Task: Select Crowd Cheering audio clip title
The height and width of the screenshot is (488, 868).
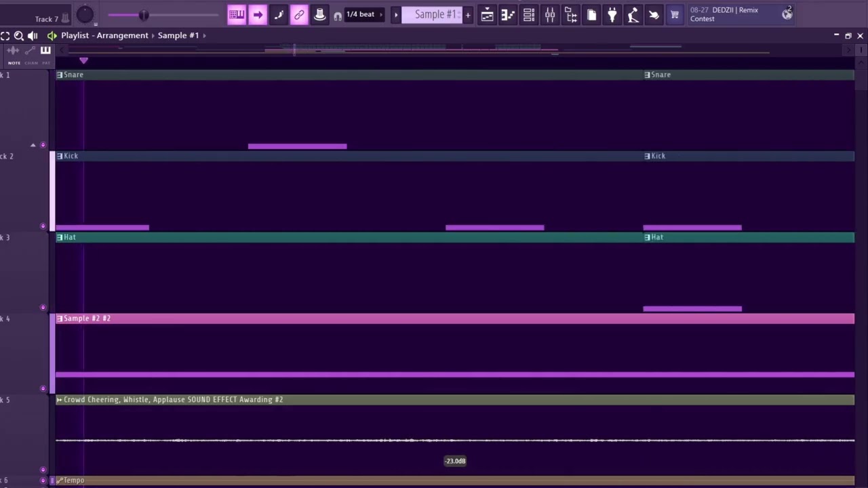Action: (x=174, y=399)
